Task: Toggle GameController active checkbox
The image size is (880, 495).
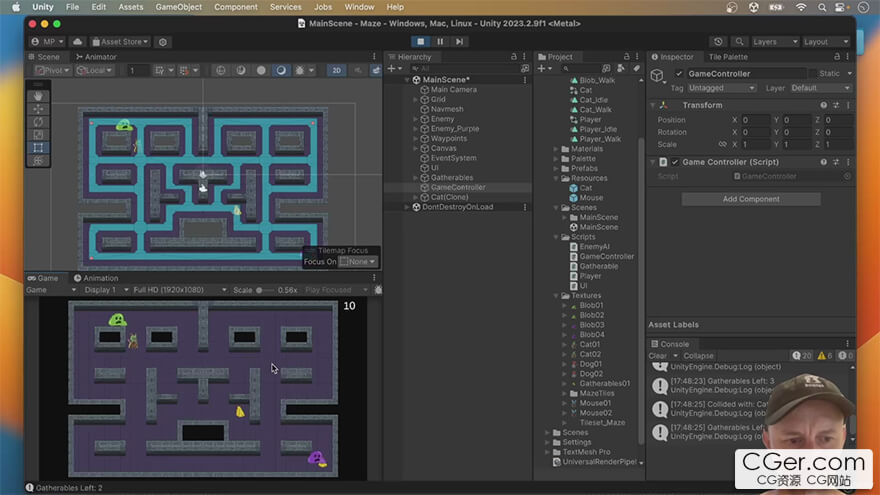Action: pos(679,74)
